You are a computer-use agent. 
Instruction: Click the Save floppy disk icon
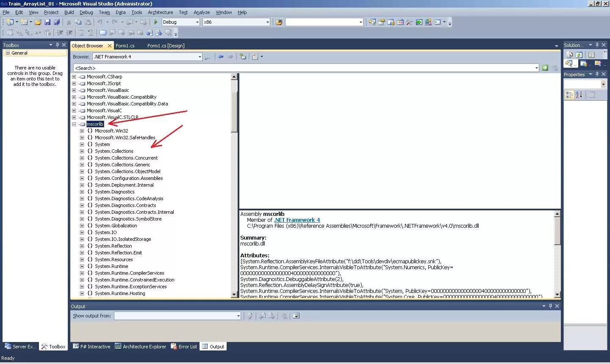47,22
